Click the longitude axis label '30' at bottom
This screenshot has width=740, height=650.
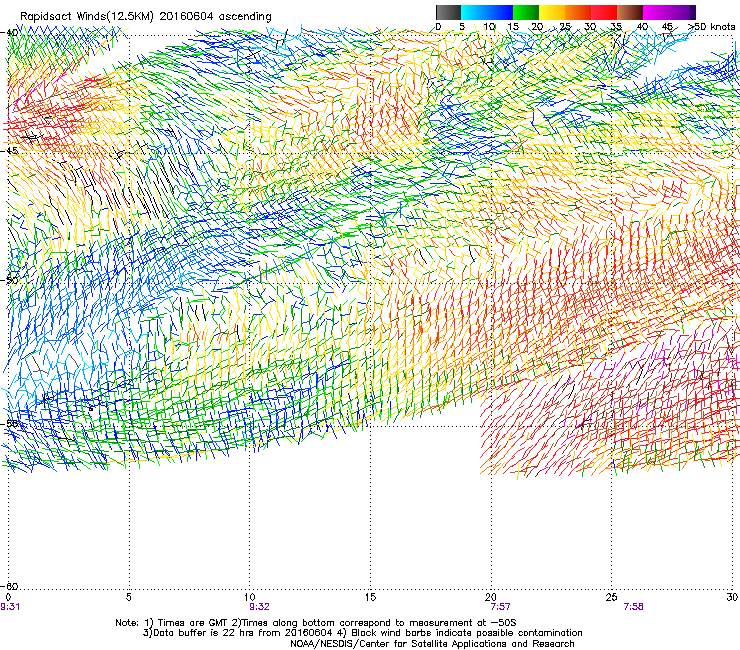click(x=732, y=597)
